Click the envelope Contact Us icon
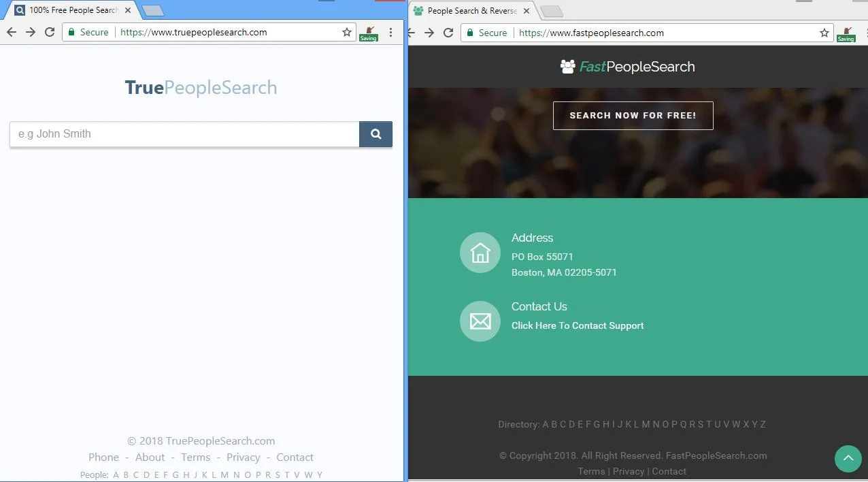Image resolution: width=868 pixels, height=482 pixels. pos(480,321)
